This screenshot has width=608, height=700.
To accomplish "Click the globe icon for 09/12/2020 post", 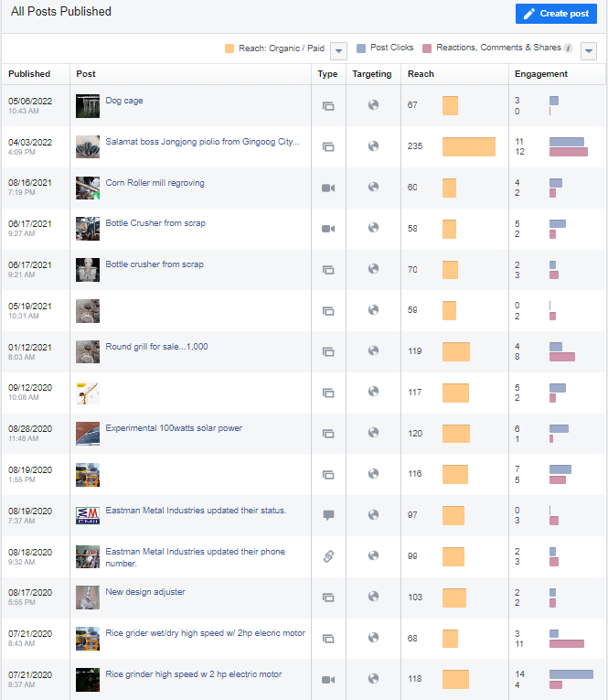I will pos(373,392).
